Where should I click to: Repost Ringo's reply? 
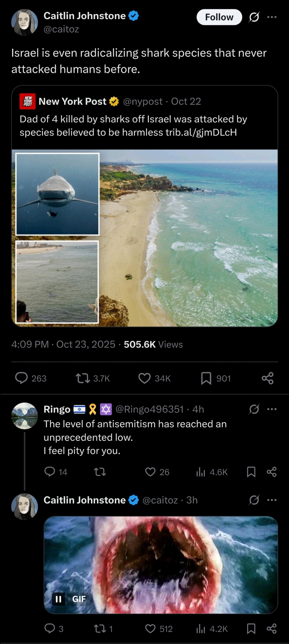pyautogui.click(x=100, y=472)
